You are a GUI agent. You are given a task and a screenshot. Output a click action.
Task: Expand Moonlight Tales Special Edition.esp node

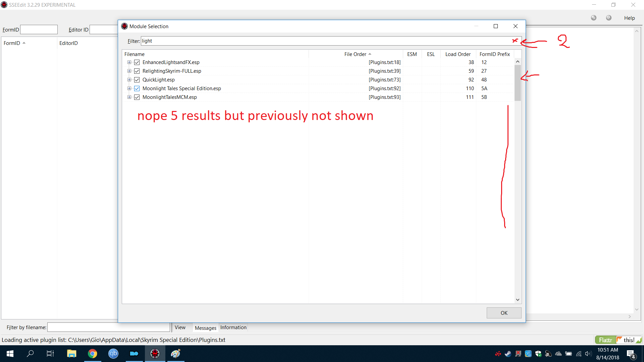129,88
